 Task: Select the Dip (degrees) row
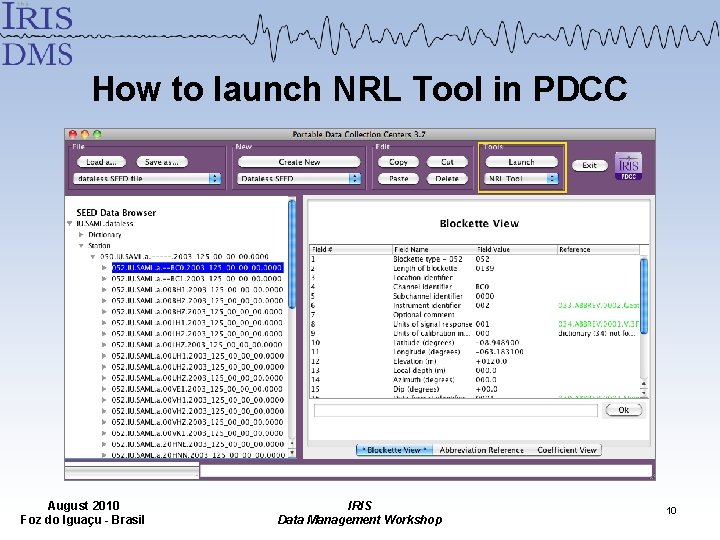(x=474, y=389)
